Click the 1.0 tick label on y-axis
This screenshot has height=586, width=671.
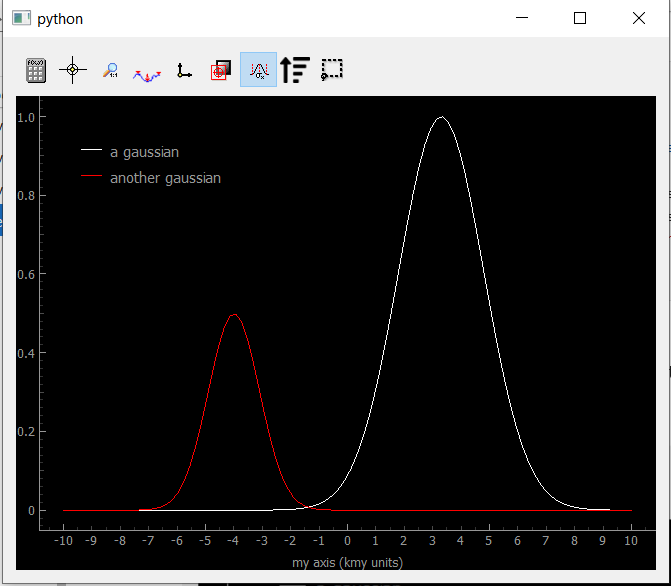coord(26,118)
